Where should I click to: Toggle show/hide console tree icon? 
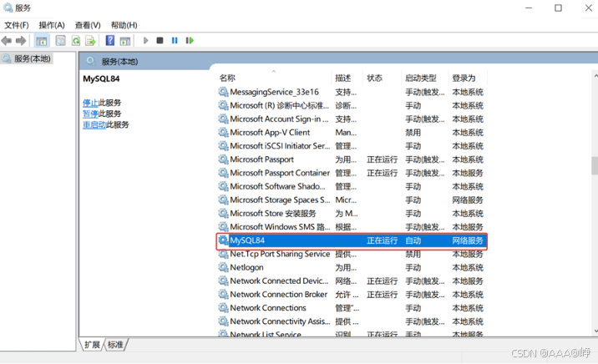point(42,40)
